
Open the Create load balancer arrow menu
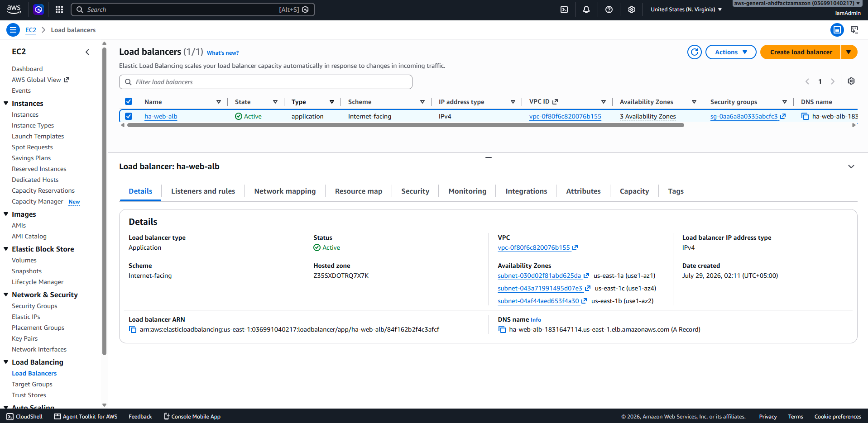(x=849, y=52)
